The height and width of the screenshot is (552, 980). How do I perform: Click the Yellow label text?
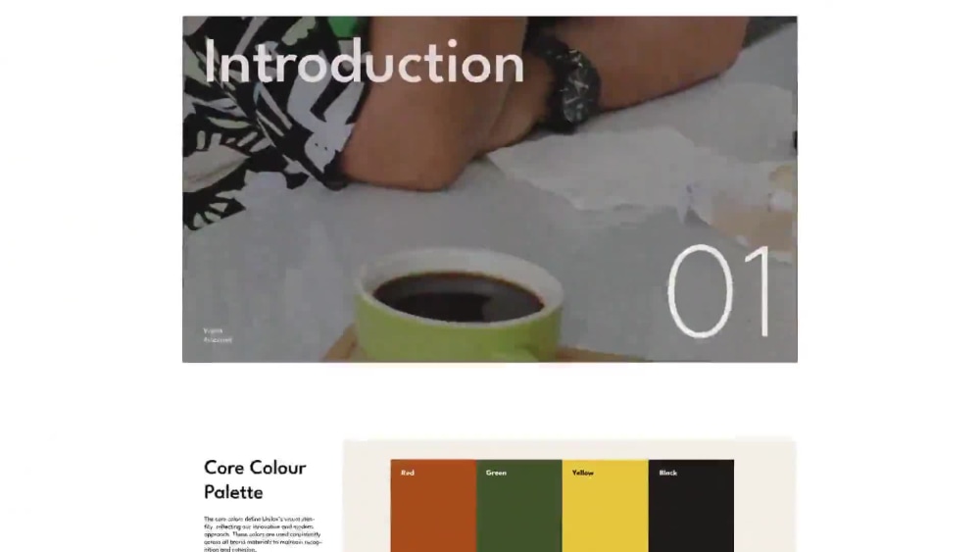tap(582, 473)
